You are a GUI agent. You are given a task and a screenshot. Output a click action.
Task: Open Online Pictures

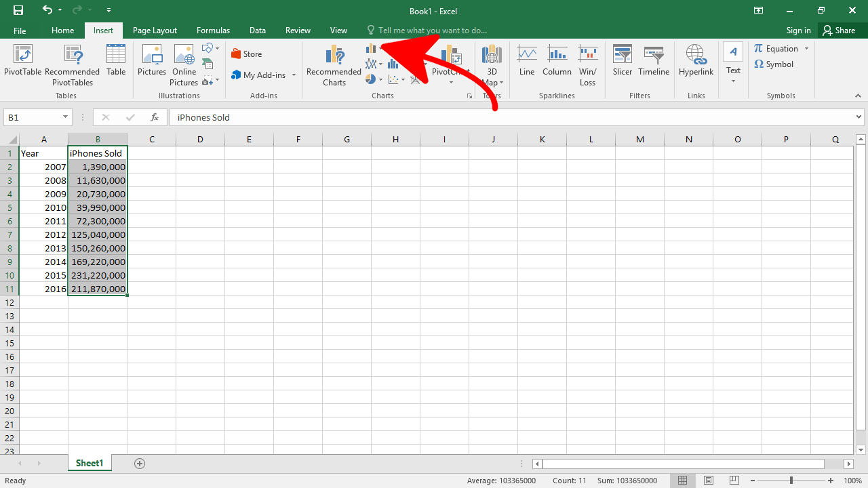184,65
